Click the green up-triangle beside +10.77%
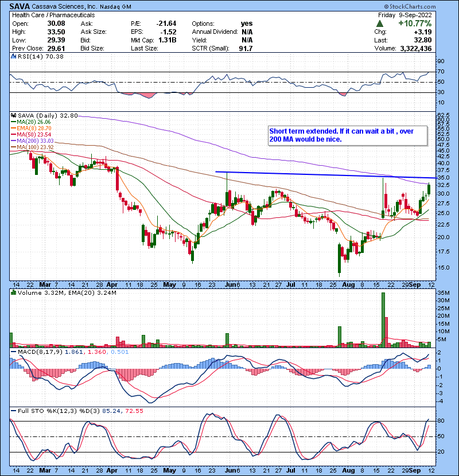This screenshot has height=476, width=459. click(x=379, y=24)
